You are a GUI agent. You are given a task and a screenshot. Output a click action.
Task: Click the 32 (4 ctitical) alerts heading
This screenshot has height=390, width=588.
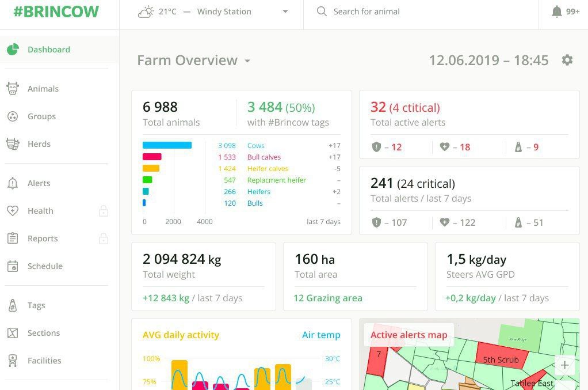coord(405,107)
